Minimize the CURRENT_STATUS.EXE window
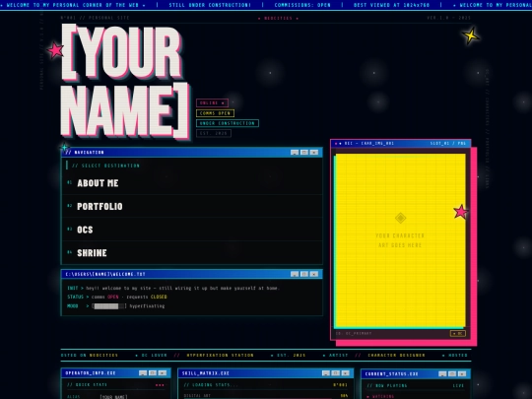The height and width of the screenshot is (399, 532). click(x=442, y=374)
